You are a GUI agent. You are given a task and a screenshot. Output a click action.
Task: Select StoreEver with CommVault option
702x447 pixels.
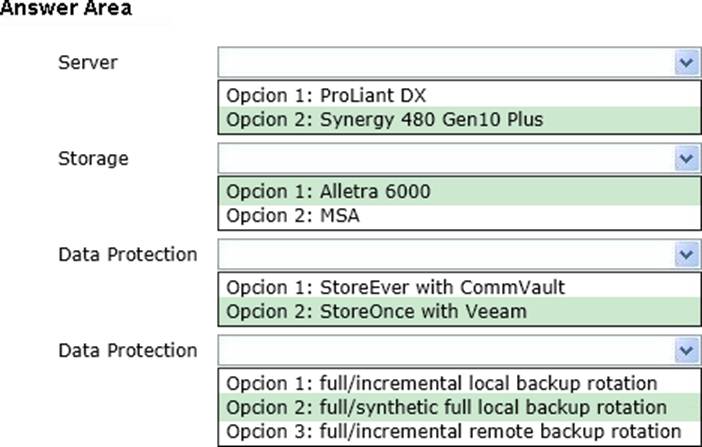(x=395, y=288)
